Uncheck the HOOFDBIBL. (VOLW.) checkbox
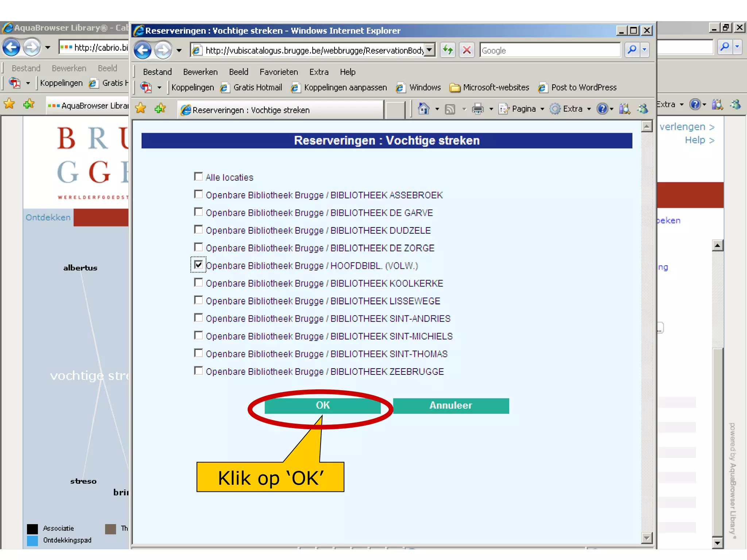This screenshot has width=747, height=560. pyautogui.click(x=198, y=265)
